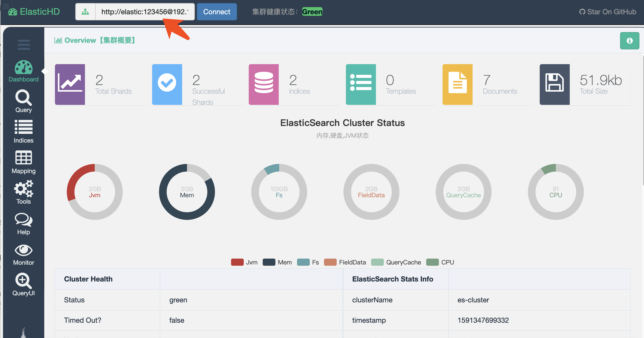
Task: Click the ElasticSearch Cluster Status title
Action: 342,123
